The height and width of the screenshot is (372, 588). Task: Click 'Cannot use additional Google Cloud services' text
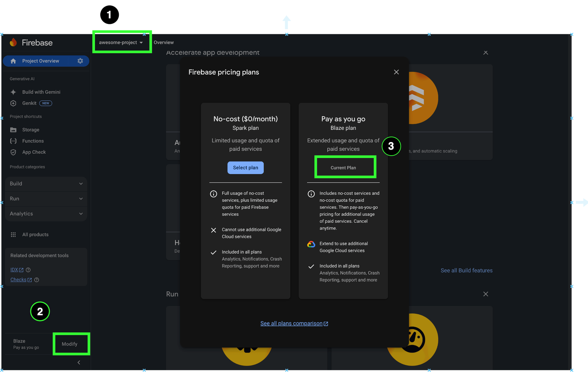click(251, 233)
